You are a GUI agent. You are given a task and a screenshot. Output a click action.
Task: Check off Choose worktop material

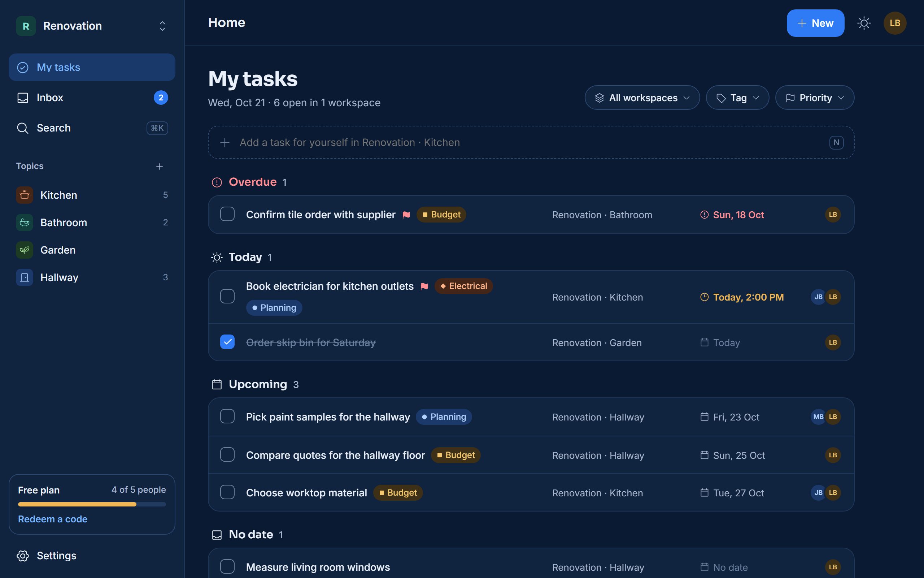227,492
